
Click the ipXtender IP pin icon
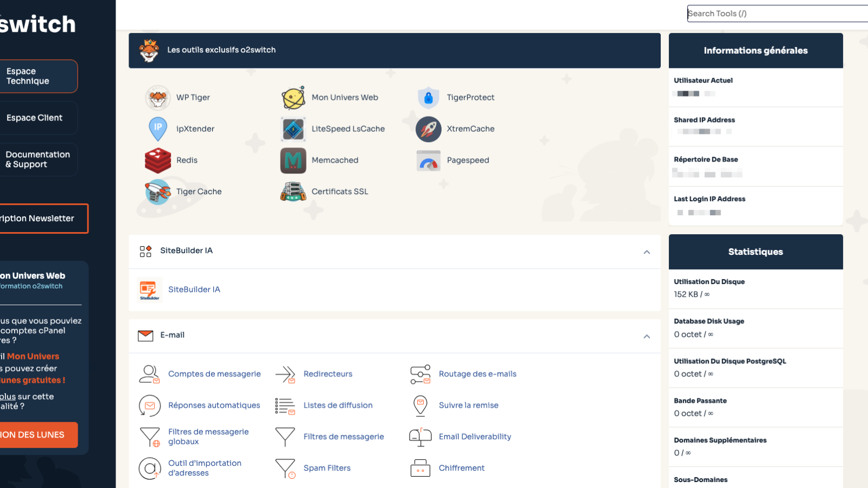[x=158, y=129]
